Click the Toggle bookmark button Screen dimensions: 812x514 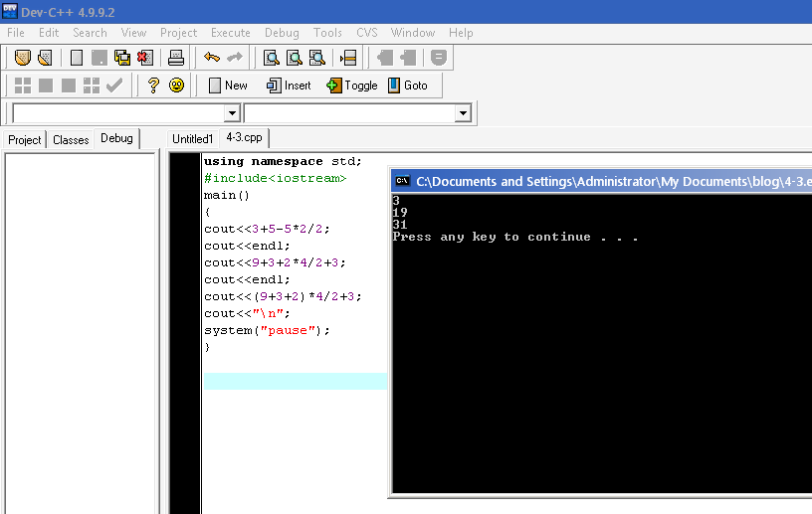[351, 86]
